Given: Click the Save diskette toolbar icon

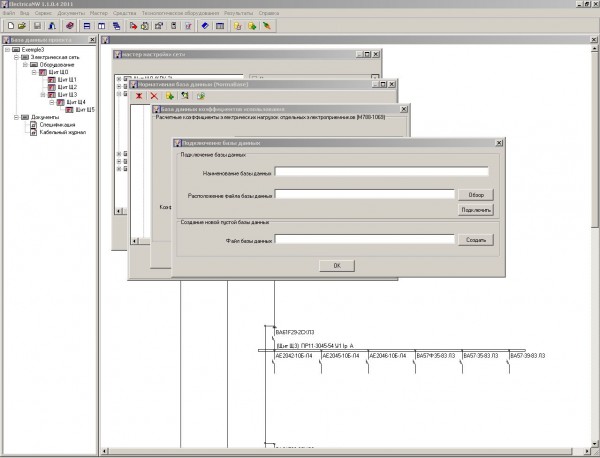Looking at the screenshot, I should point(37,24).
